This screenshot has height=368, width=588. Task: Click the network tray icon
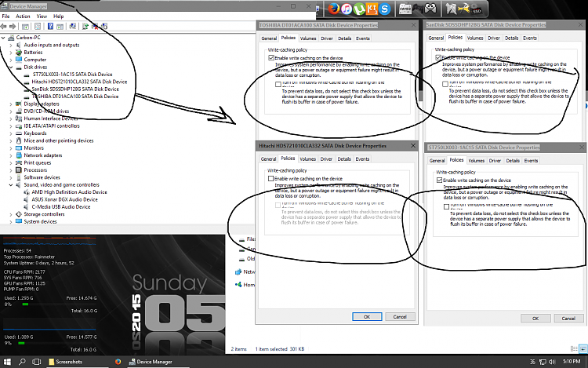[x=543, y=362]
